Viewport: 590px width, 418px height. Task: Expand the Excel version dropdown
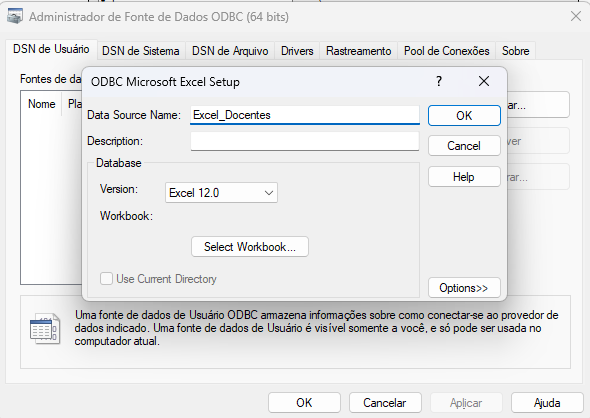coord(221,193)
